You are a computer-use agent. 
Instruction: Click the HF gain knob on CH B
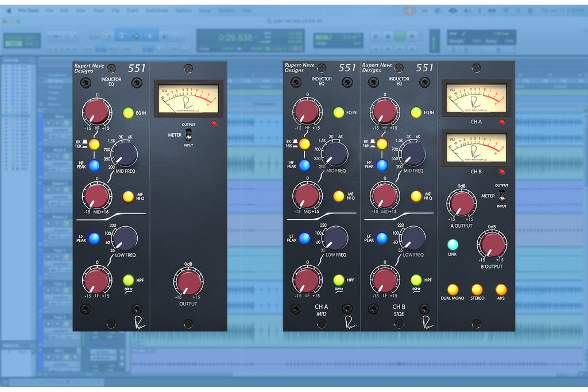coord(384,112)
